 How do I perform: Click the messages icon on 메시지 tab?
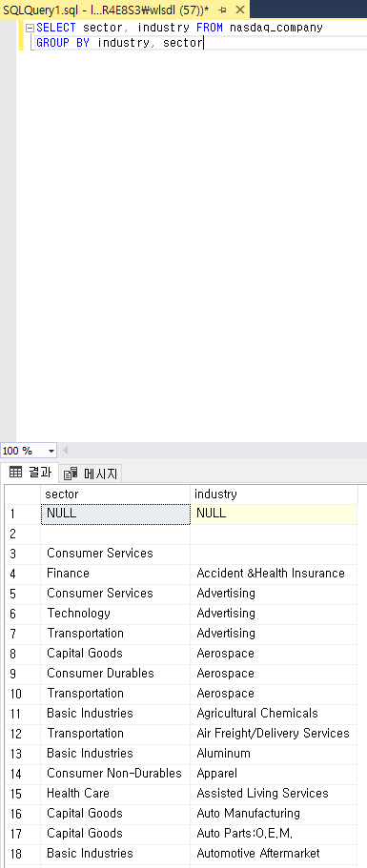tap(71, 474)
